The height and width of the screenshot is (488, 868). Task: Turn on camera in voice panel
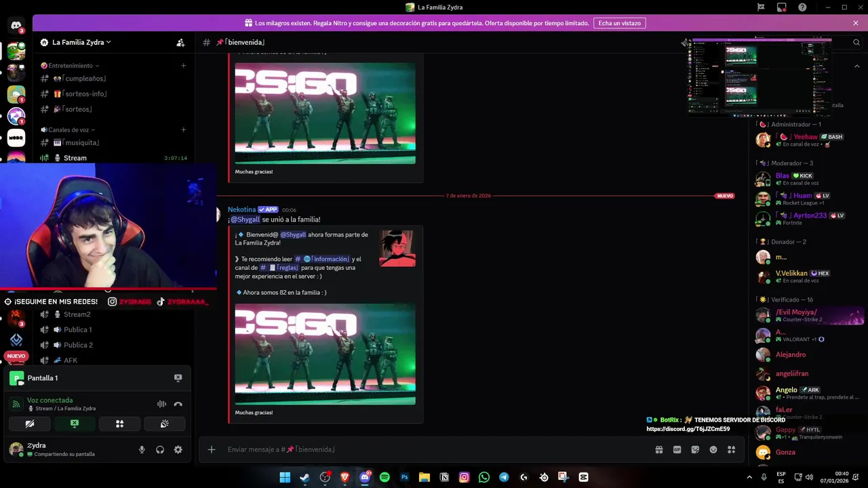(30, 424)
